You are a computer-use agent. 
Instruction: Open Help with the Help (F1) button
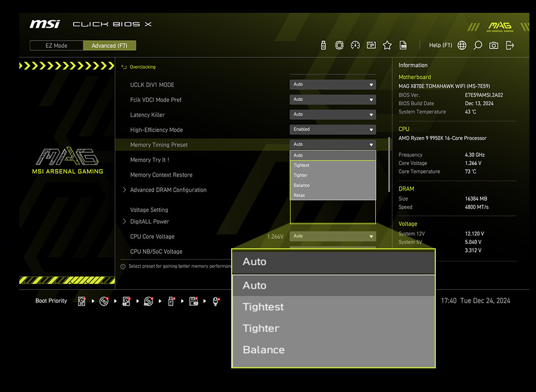[x=440, y=45]
